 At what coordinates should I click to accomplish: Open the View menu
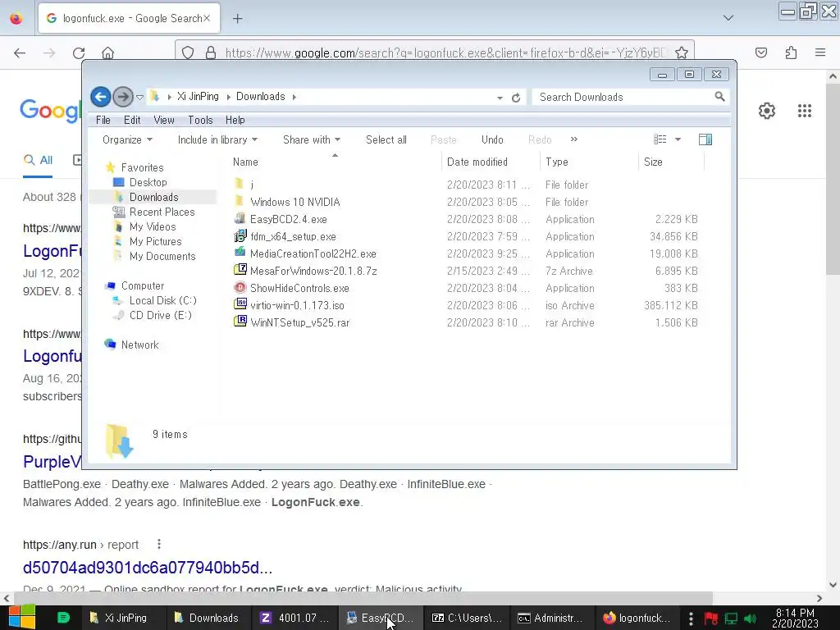(164, 120)
